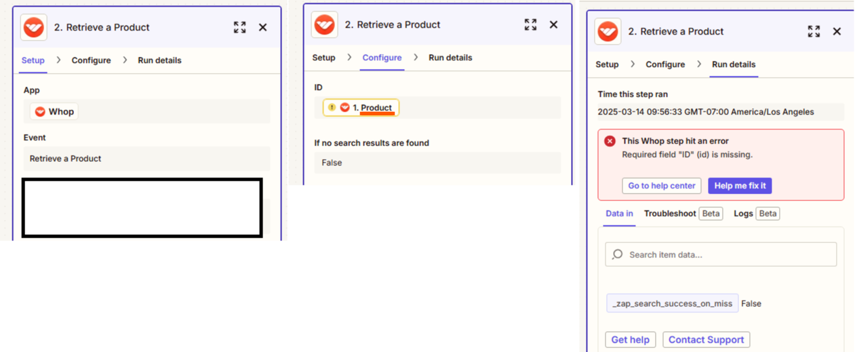
Task: Click the Whop logo in the left panel header
Action: pyautogui.click(x=34, y=28)
